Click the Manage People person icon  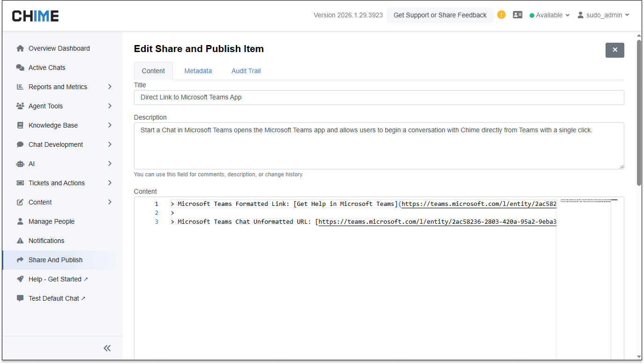[x=20, y=221]
